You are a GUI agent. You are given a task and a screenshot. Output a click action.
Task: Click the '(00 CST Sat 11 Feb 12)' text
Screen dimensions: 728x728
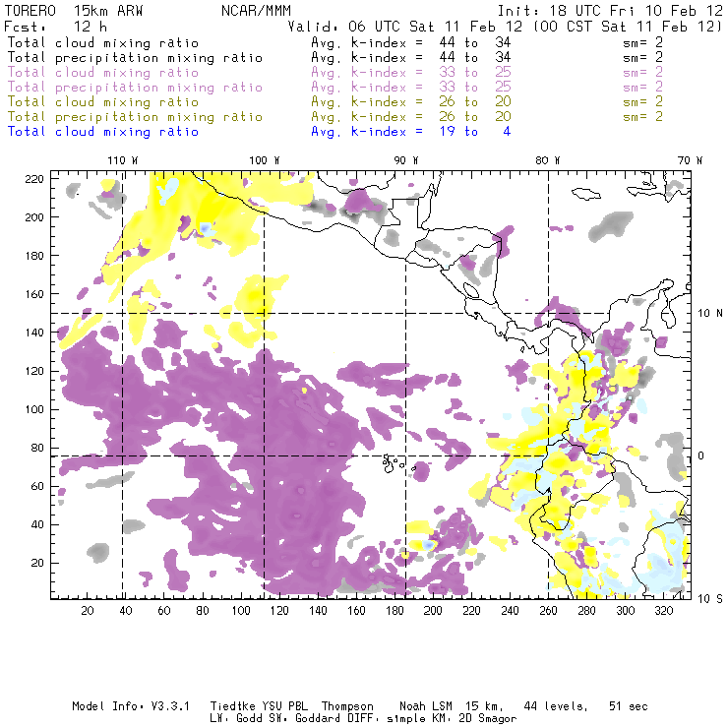[628, 27]
